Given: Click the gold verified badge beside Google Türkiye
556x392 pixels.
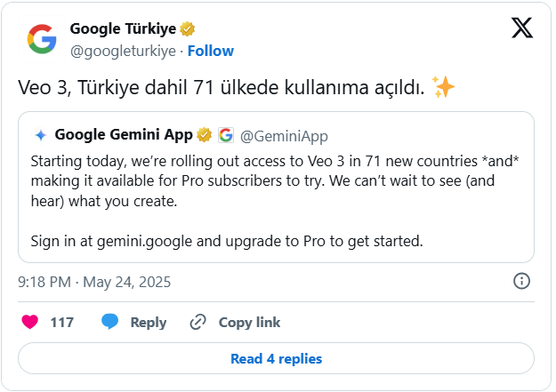Looking at the screenshot, I should tap(187, 28).
